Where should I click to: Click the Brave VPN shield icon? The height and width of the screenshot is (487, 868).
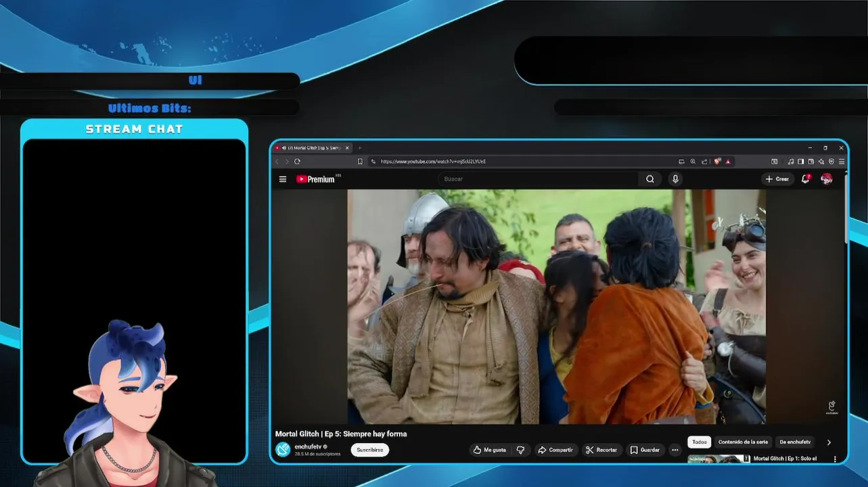coord(831,162)
